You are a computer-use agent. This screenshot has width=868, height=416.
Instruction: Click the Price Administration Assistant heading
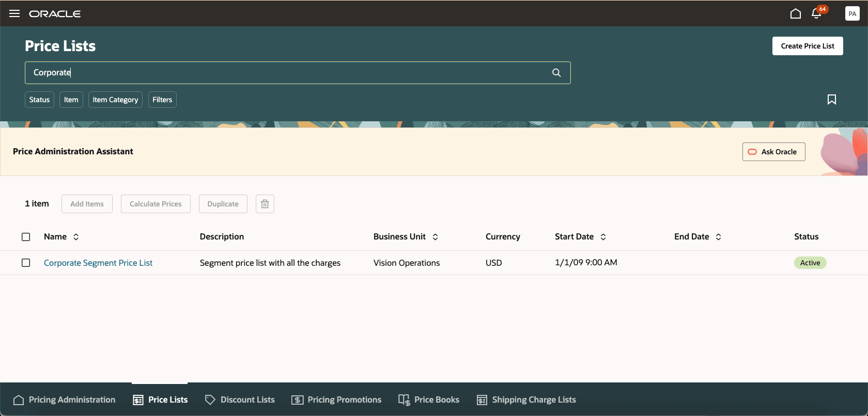[x=73, y=151]
